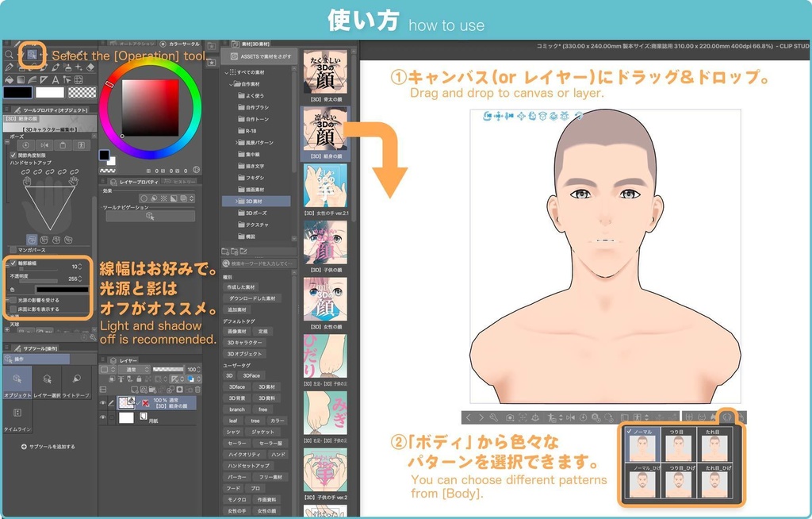Collapse the すべての素材 tree entry

coord(228,73)
